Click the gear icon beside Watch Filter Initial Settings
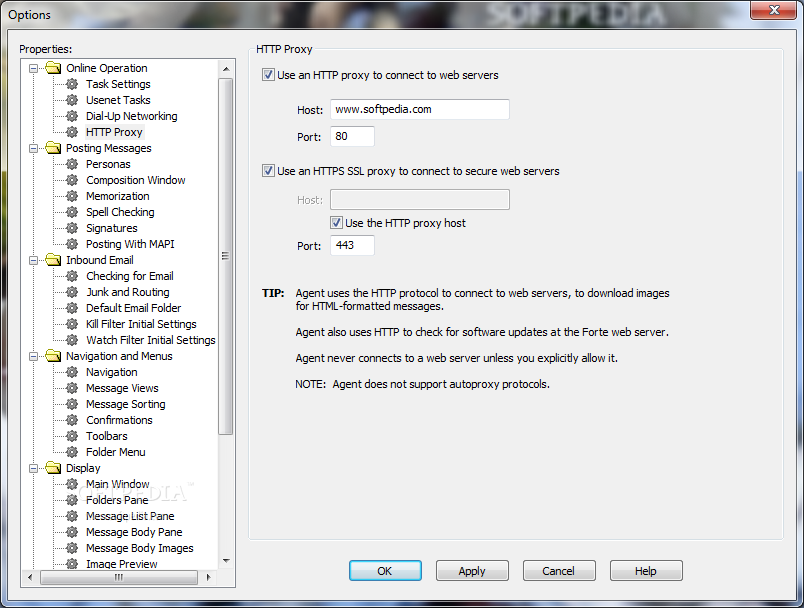Image resolution: width=804 pixels, height=608 pixels. pos(72,340)
